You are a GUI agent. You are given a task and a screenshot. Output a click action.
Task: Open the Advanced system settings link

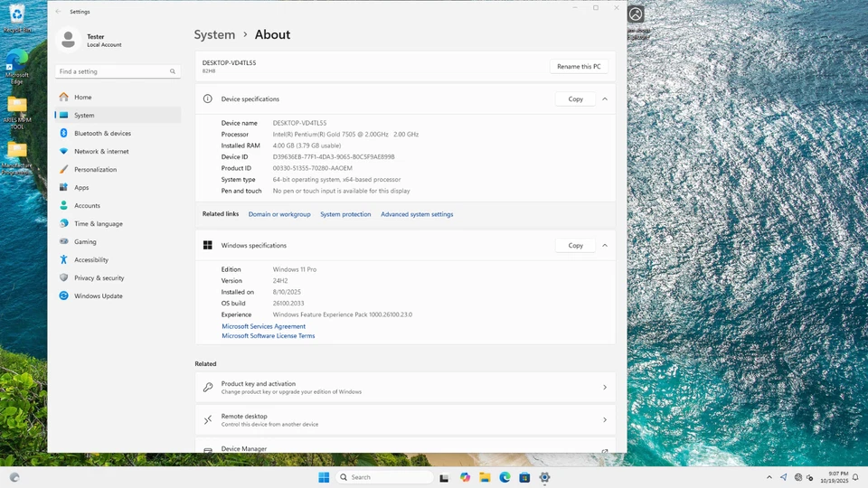417,214
